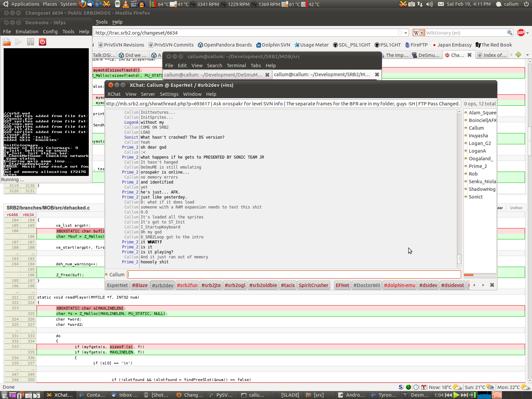Select EFNet server tab in XChat
The width and height of the screenshot is (532, 399).
[342, 285]
